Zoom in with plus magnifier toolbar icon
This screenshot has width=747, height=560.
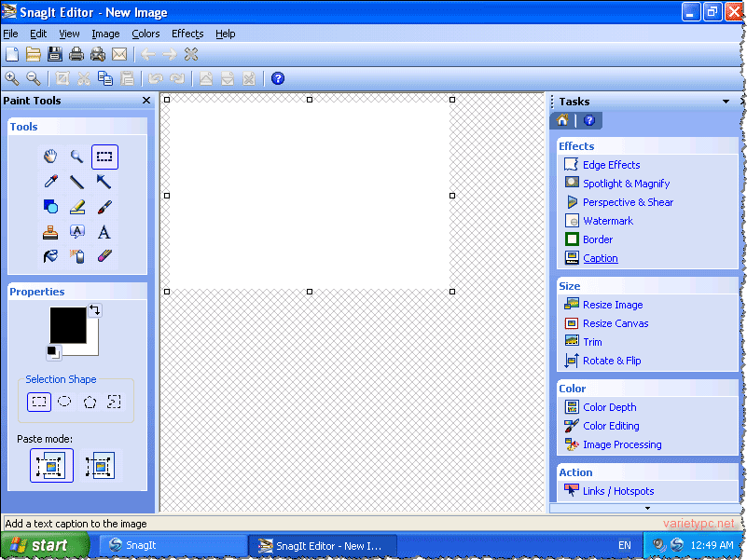click(x=12, y=78)
